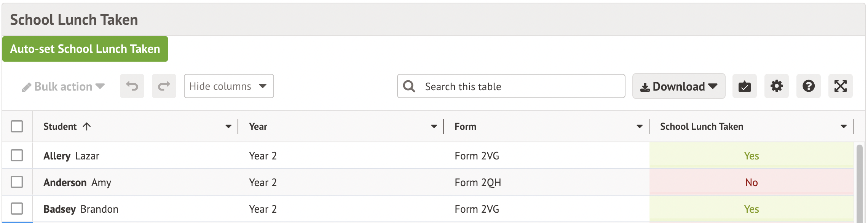Tick the Anderson Amy row checkbox
This screenshot has height=223, width=868.
click(x=17, y=182)
